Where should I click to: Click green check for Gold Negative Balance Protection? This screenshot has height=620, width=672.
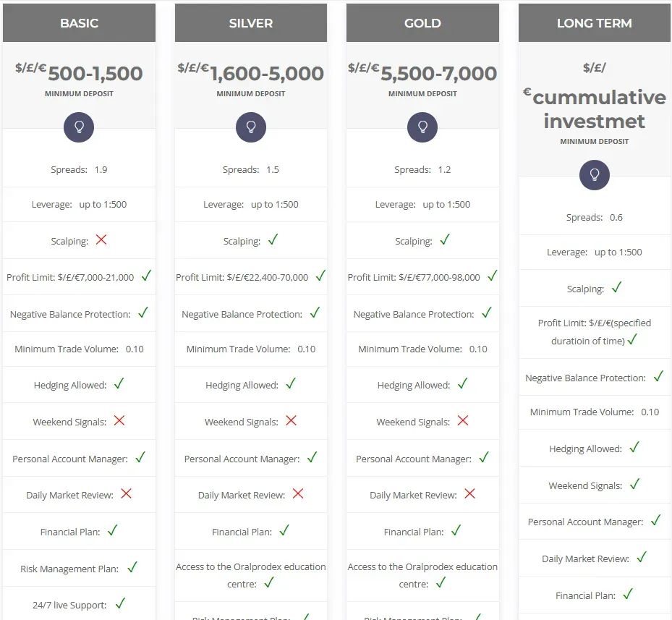pos(487,313)
